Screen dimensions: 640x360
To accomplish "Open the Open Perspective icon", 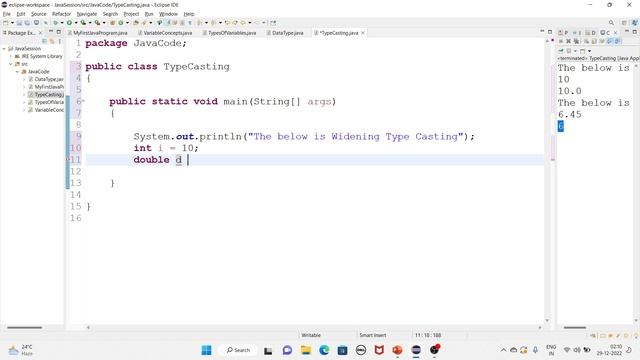I will click(624, 22).
